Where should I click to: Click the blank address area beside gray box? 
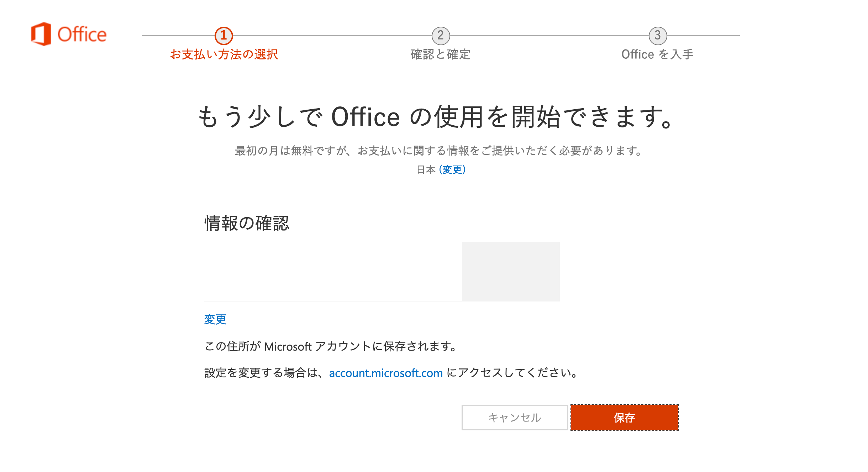point(333,272)
